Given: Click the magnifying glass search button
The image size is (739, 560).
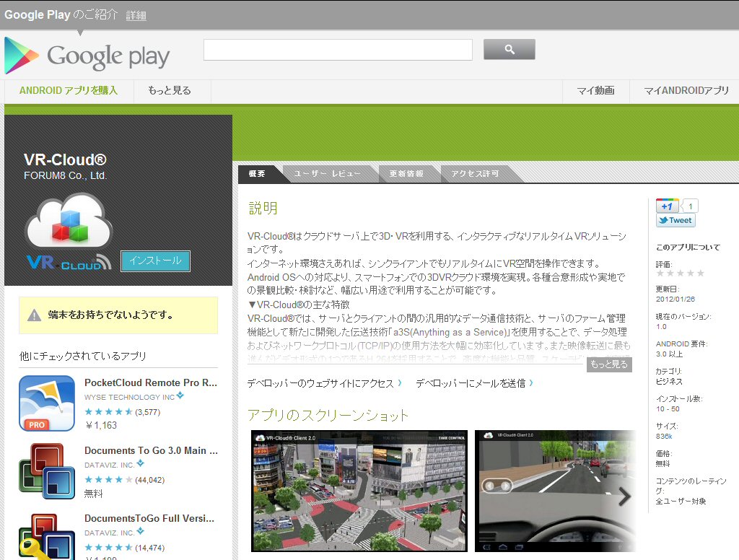Looking at the screenshot, I should tap(509, 50).
